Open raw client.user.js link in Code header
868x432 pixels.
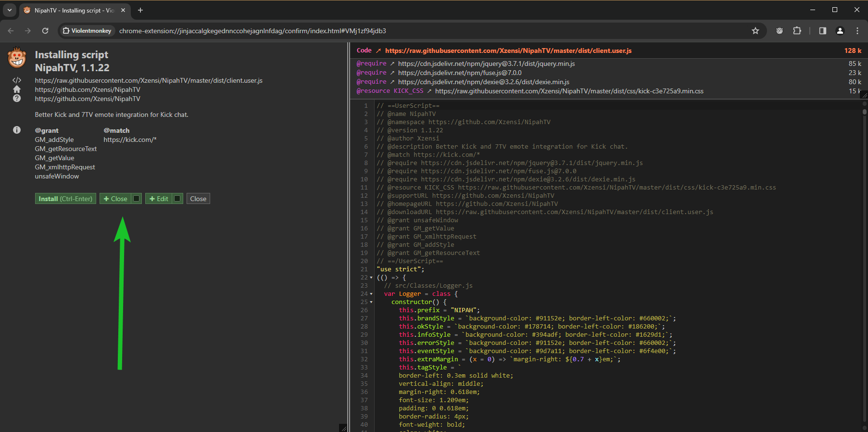pos(508,51)
